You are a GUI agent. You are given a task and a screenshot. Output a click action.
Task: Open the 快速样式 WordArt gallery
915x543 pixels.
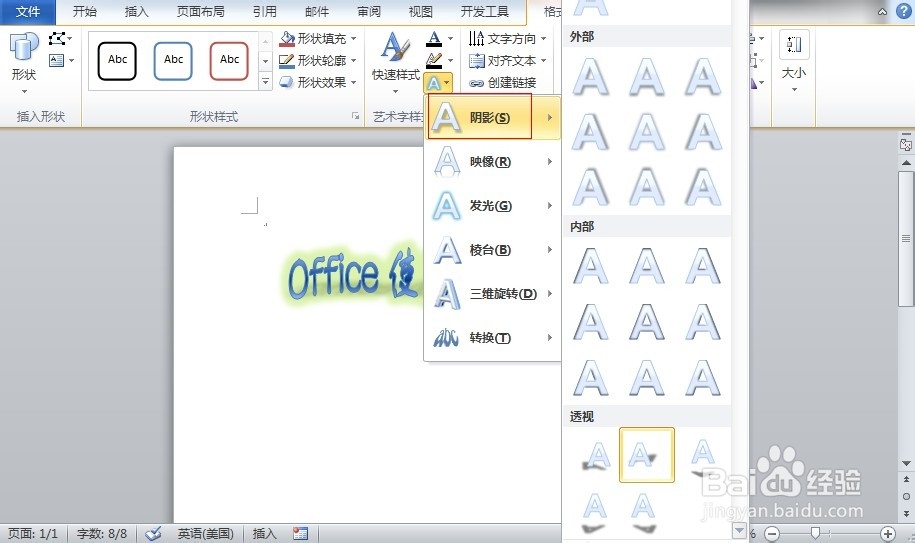[396, 63]
